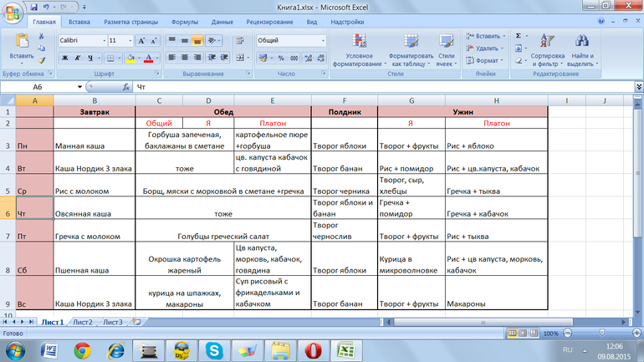Click the Bold (Ж) formatting button
The image size is (644, 362).
tap(64, 58)
